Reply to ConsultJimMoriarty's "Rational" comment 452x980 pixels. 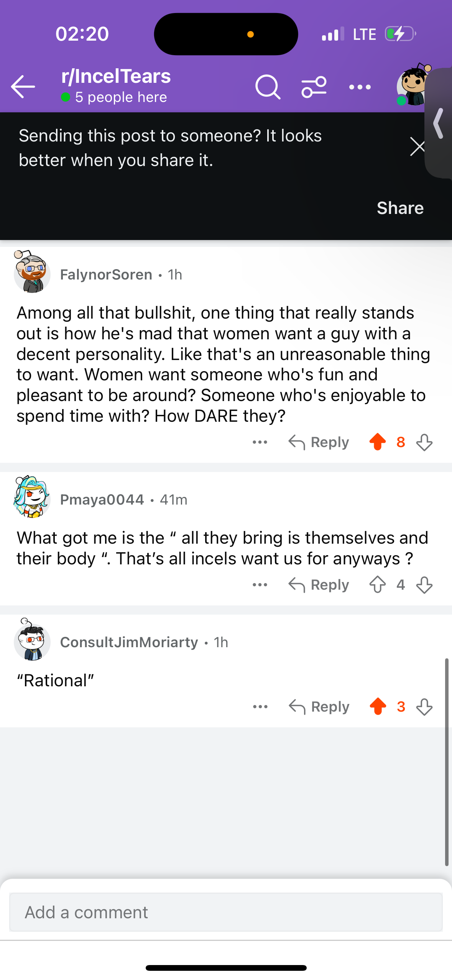pyautogui.click(x=319, y=707)
